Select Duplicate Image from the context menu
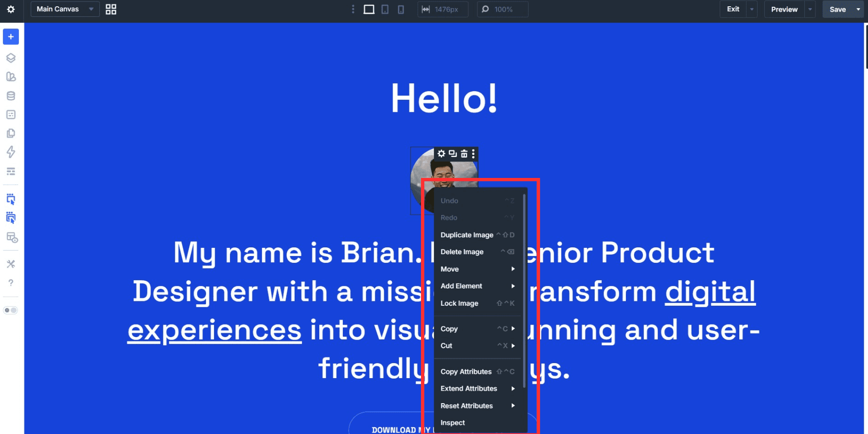Image resolution: width=868 pixels, height=434 pixels. pyautogui.click(x=467, y=235)
